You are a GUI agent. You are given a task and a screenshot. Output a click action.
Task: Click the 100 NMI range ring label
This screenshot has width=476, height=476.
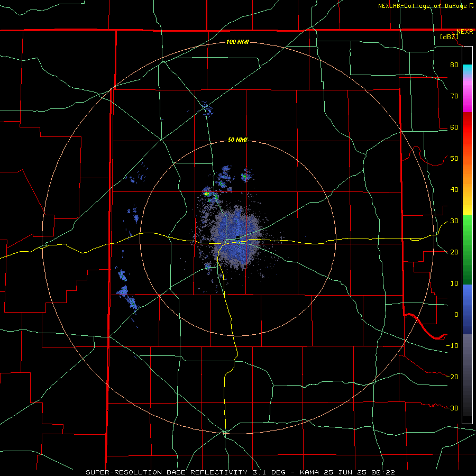point(237,42)
